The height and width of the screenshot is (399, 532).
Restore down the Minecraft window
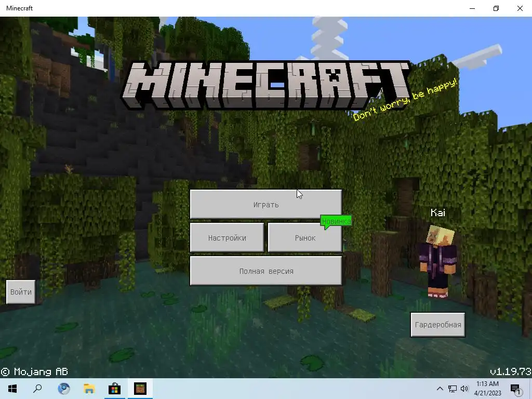pos(496,8)
